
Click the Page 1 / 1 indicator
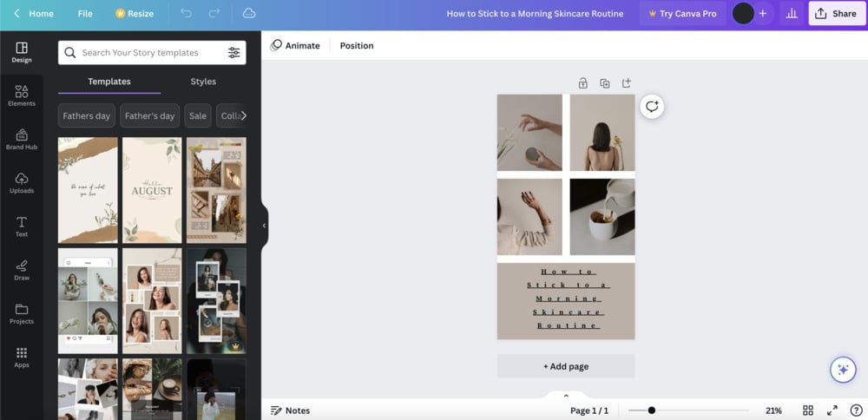coord(589,410)
